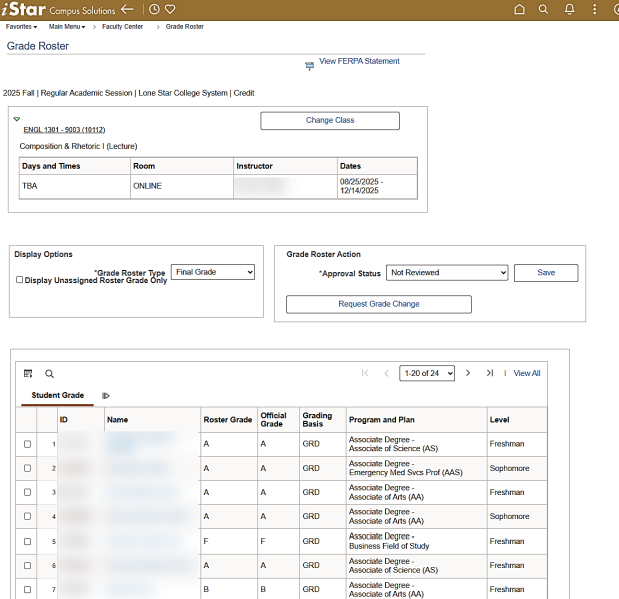Click Sophomore level in row 2
The height and width of the screenshot is (599, 619).
pos(509,468)
